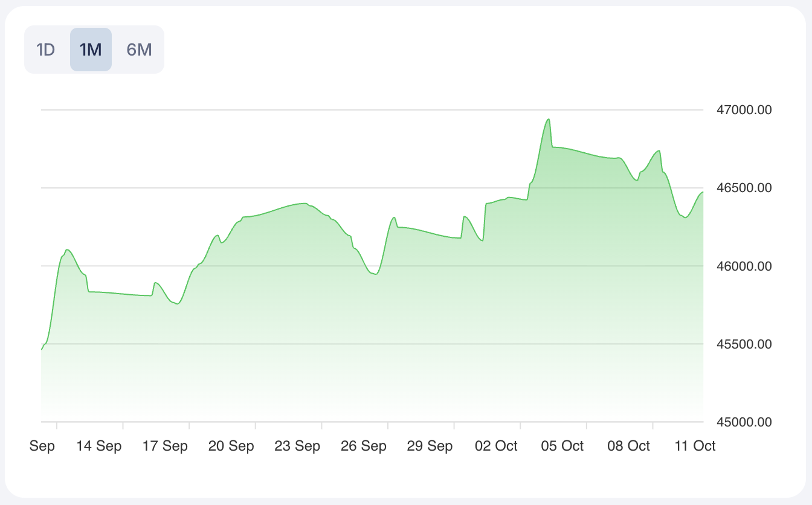The width and height of the screenshot is (812, 505).
Task: Click the 46000.00 price label
Action: pyautogui.click(x=744, y=266)
